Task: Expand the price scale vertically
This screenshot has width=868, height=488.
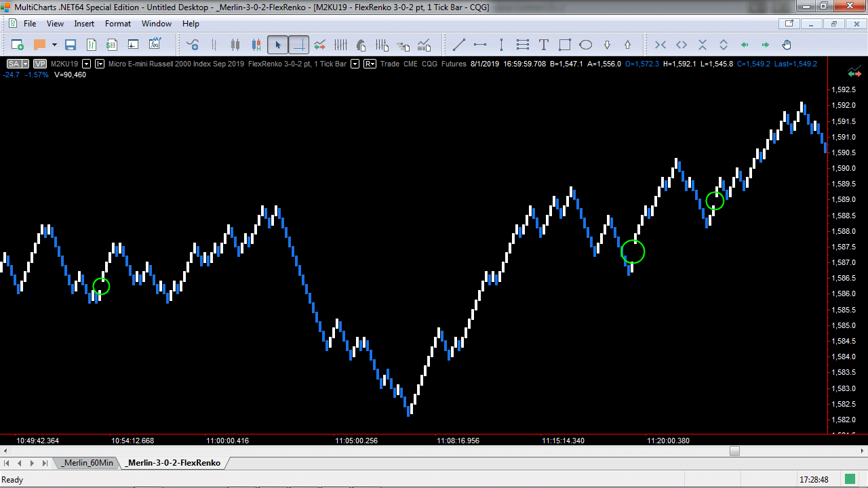Action: click(724, 45)
